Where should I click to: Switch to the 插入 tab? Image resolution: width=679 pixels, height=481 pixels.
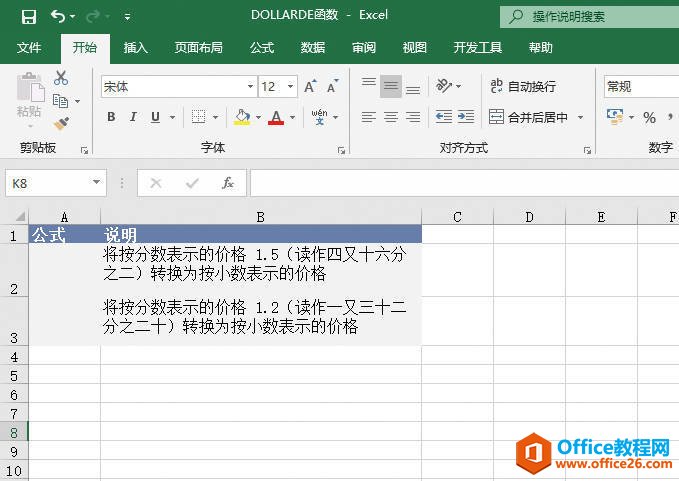point(136,48)
